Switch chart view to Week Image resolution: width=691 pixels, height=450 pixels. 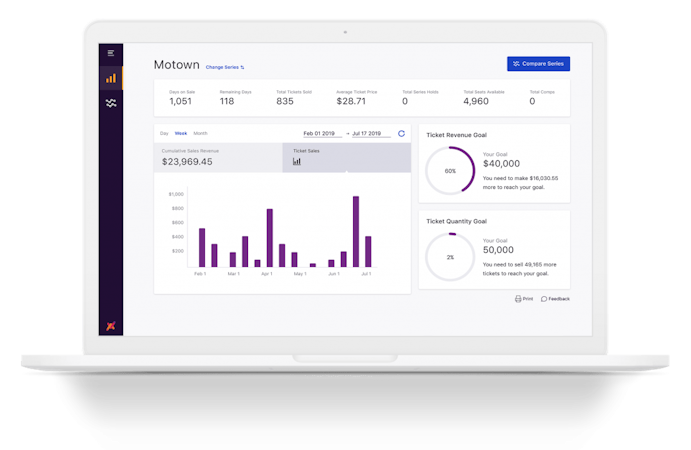click(181, 133)
